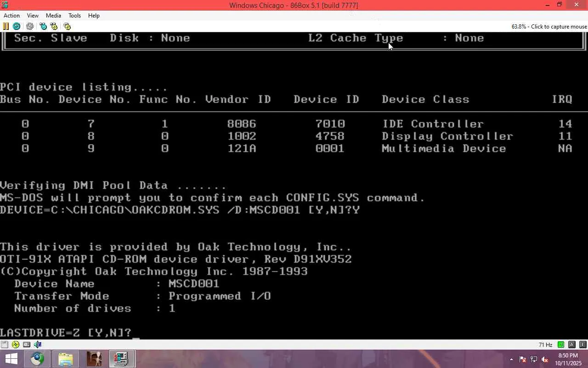Click the 'PCI device listing.....' text
The image size is (588, 368).
(84, 87)
